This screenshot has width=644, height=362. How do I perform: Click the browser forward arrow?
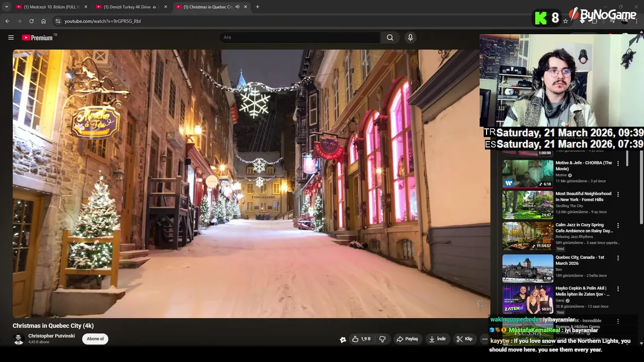click(x=20, y=21)
